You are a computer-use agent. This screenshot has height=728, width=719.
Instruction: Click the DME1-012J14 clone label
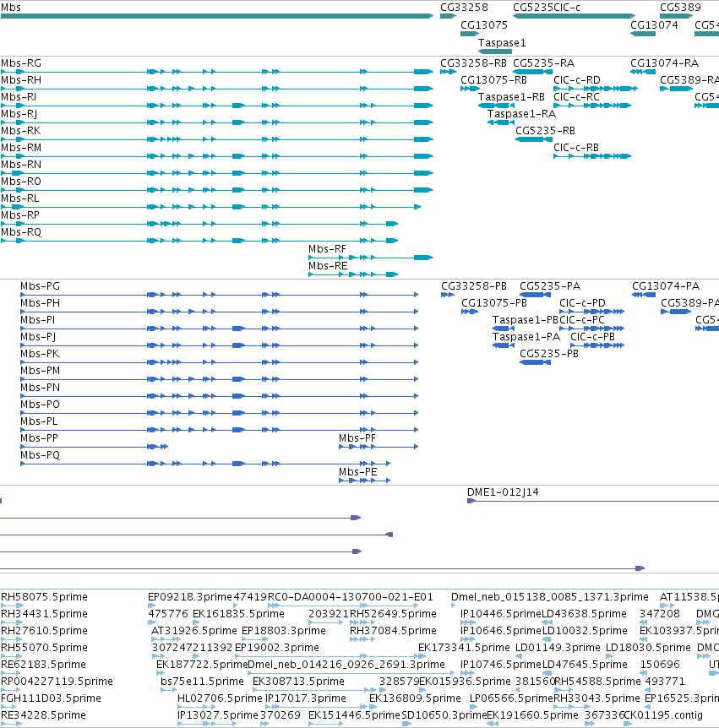point(503,492)
